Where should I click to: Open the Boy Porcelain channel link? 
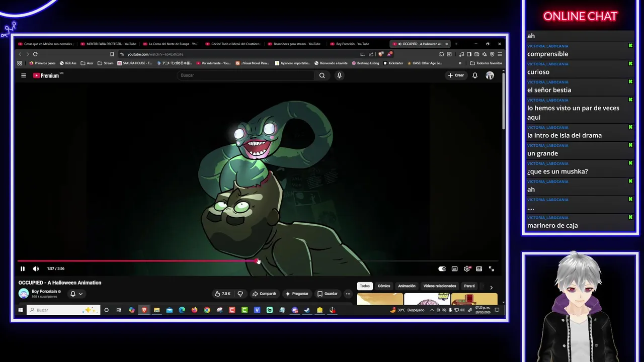pos(44,292)
